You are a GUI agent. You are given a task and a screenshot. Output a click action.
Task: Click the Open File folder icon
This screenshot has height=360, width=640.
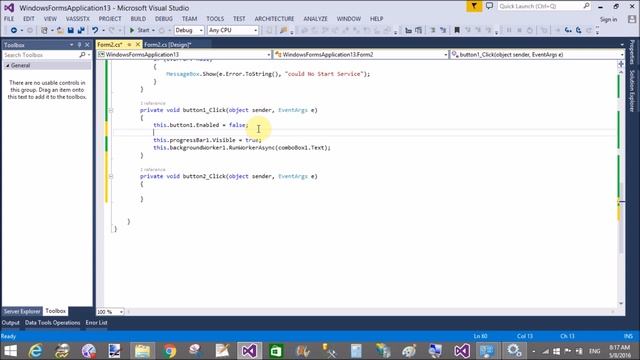pos(60,30)
